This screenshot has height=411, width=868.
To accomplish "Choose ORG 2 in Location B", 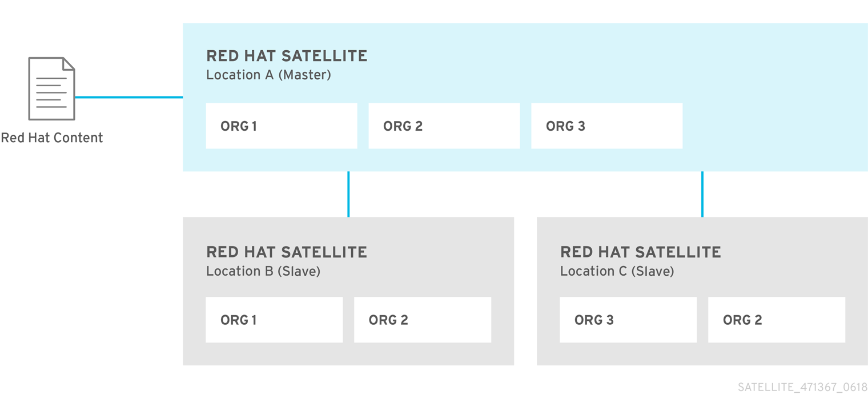I will coord(423,320).
